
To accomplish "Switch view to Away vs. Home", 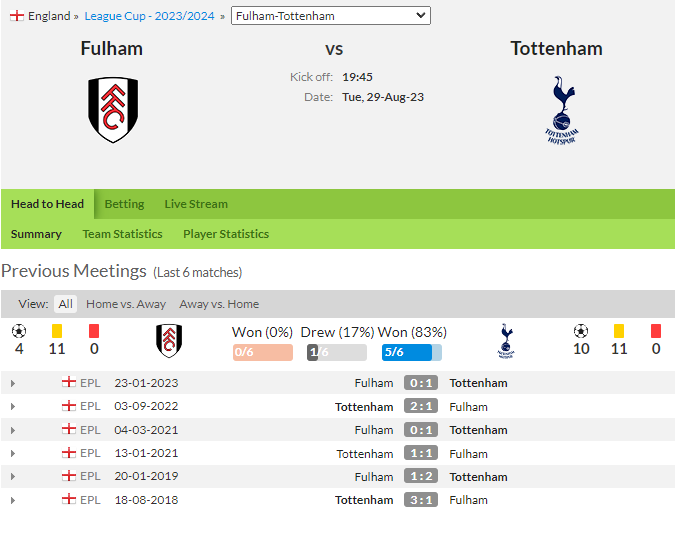I will point(219,304).
